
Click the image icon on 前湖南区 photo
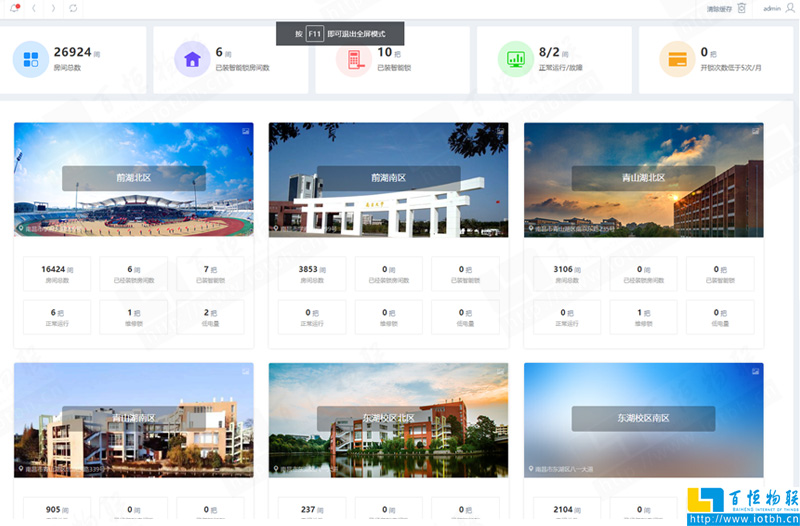501,131
